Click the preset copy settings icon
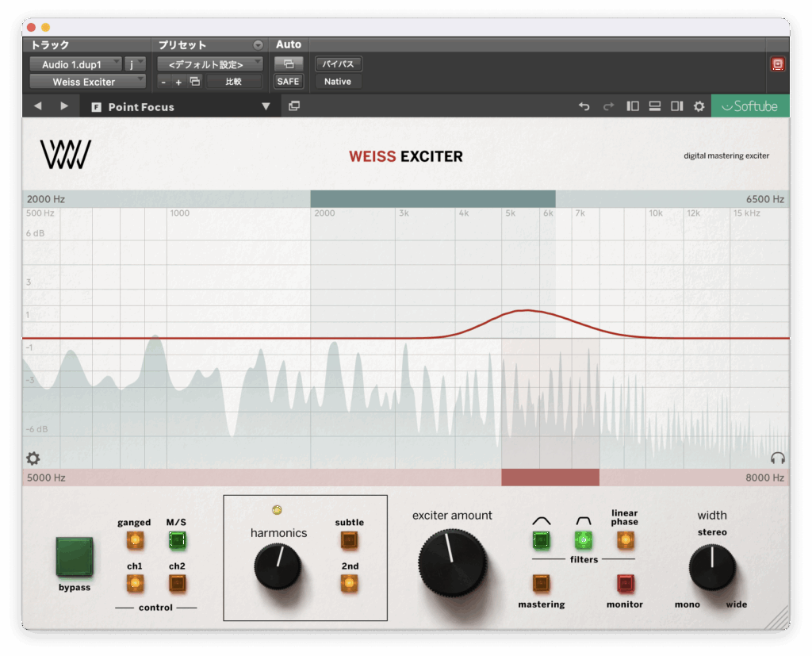This screenshot has height=656, width=812. point(195,82)
